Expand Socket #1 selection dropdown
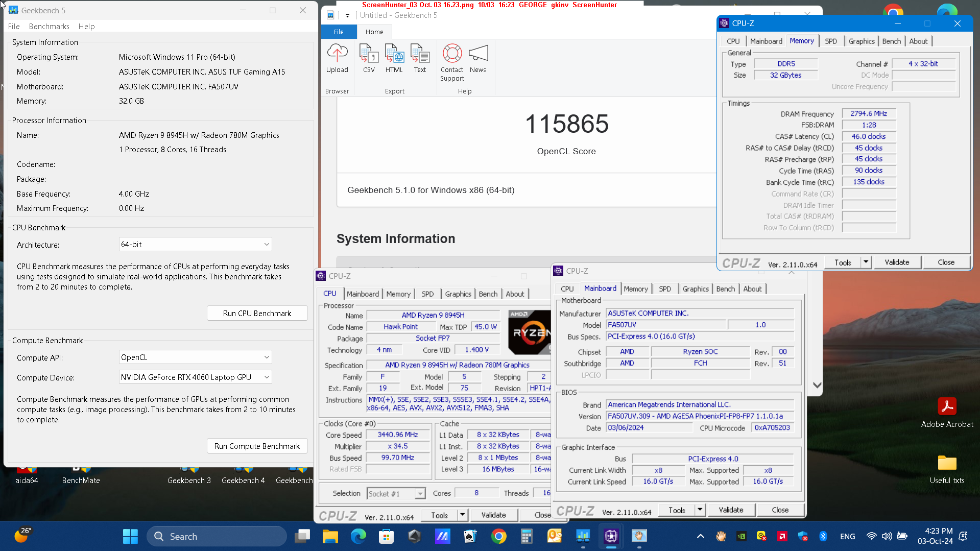Image resolution: width=980 pixels, height=551 pixels. (x=396, y=493)
